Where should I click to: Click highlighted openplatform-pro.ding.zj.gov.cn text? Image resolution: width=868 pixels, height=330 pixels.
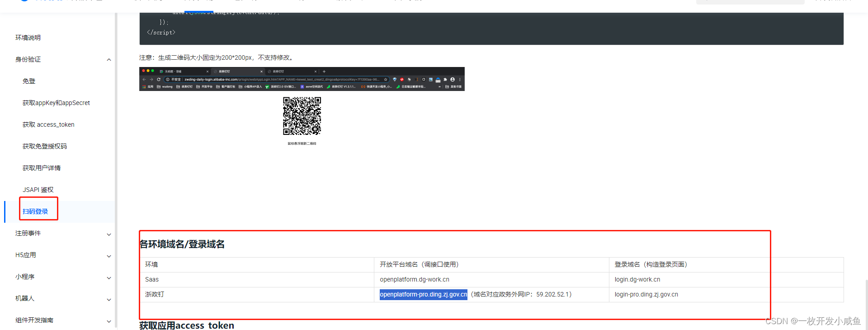pos(424,295)
